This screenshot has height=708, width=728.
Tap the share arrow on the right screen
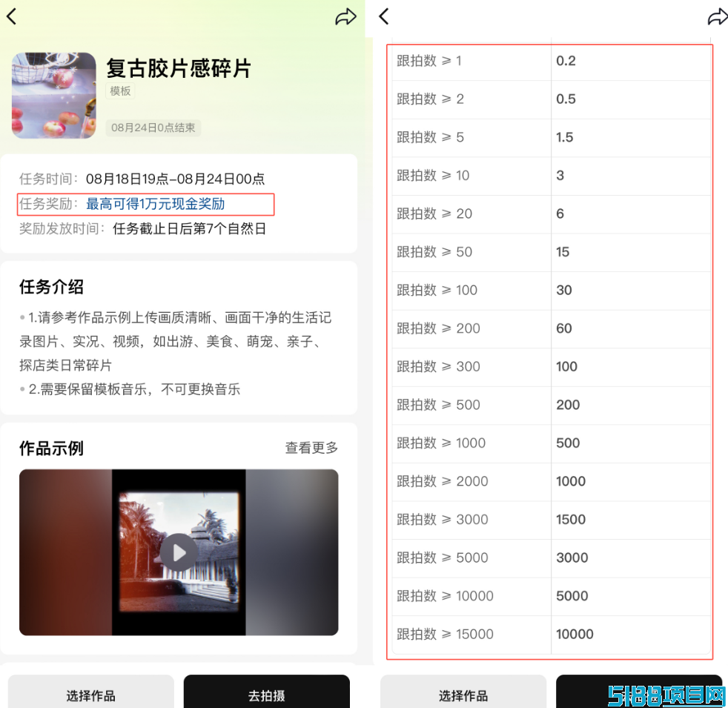coord(718,17)
